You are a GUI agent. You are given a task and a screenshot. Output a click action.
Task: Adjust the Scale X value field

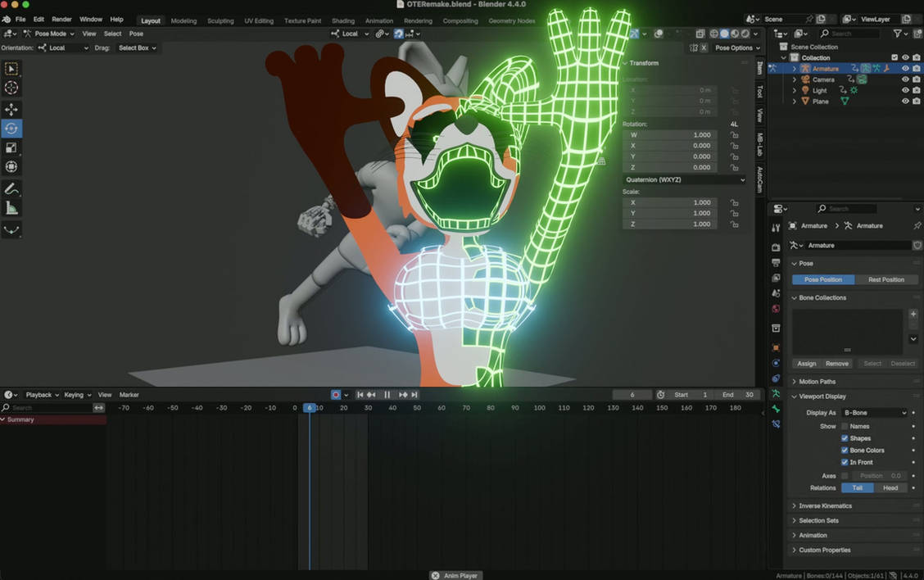coord(670,202)
